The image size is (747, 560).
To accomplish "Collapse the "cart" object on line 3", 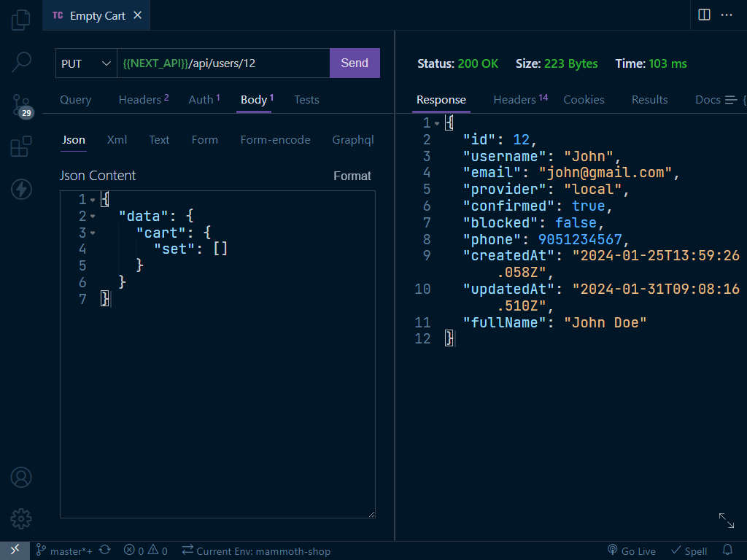I will pyautogui.click(x=93, y=233).
